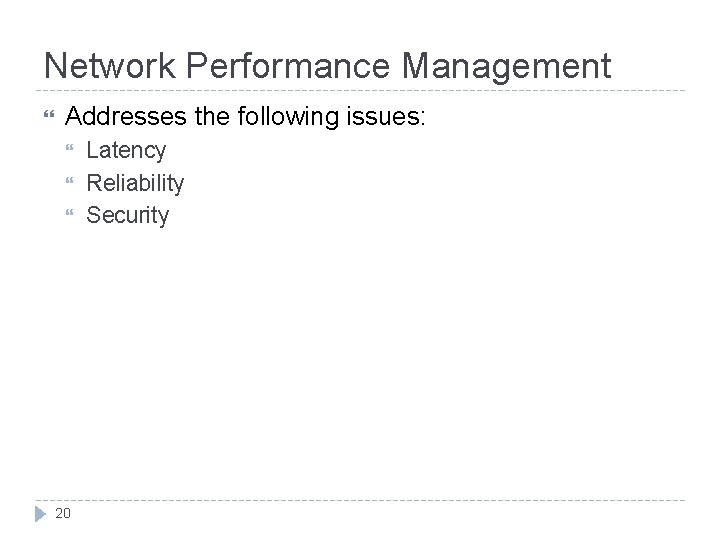Click the blue triangle arrow beside slide number
Image resolution: width=720 pixels, height=540 pixels.
pos(40,514)
